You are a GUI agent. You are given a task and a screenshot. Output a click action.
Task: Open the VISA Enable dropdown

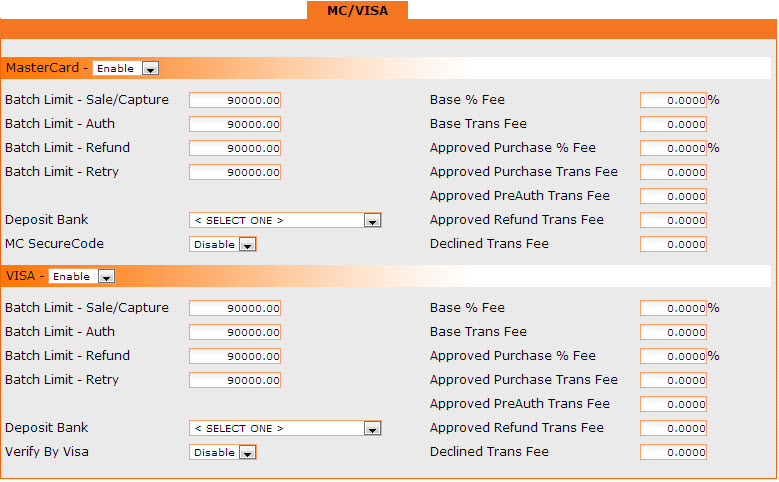(81, 276)
